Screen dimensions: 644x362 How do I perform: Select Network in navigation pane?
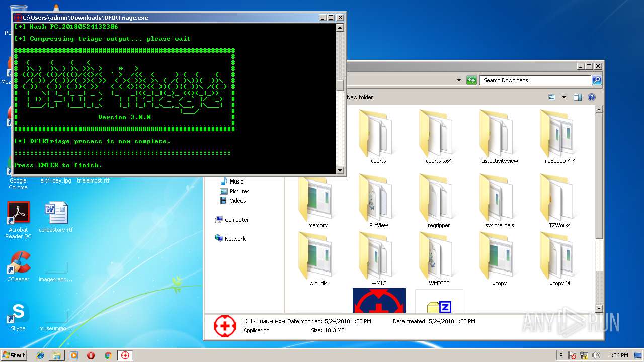(x=230, y=239)
